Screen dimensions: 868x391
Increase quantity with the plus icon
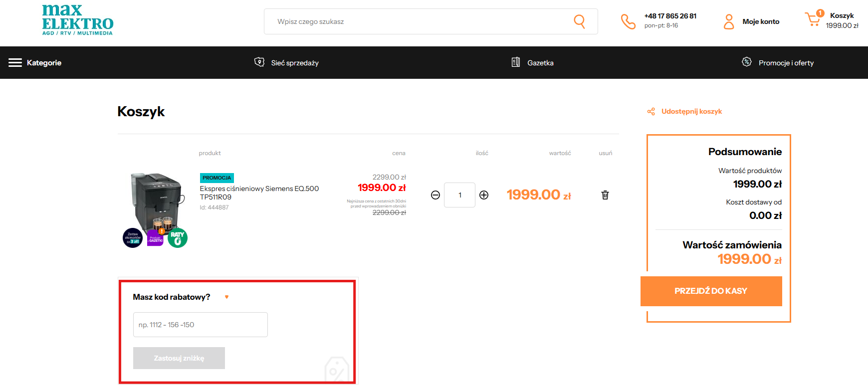[484, 195]
